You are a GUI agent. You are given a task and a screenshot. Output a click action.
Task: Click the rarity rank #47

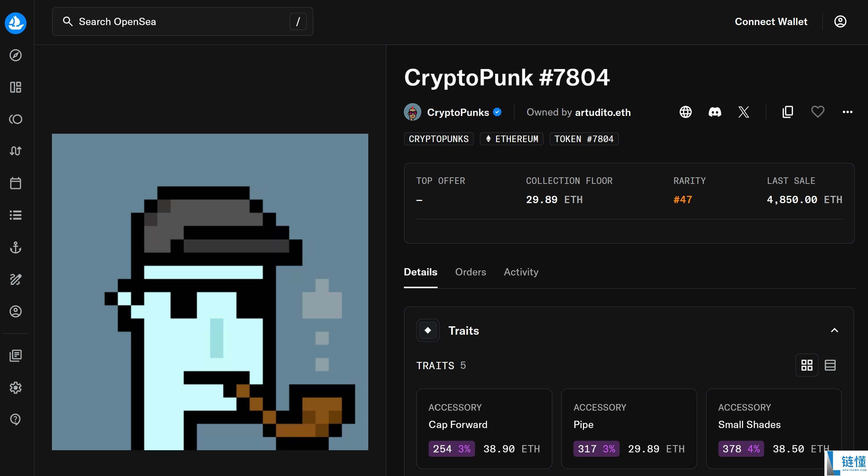683,199
